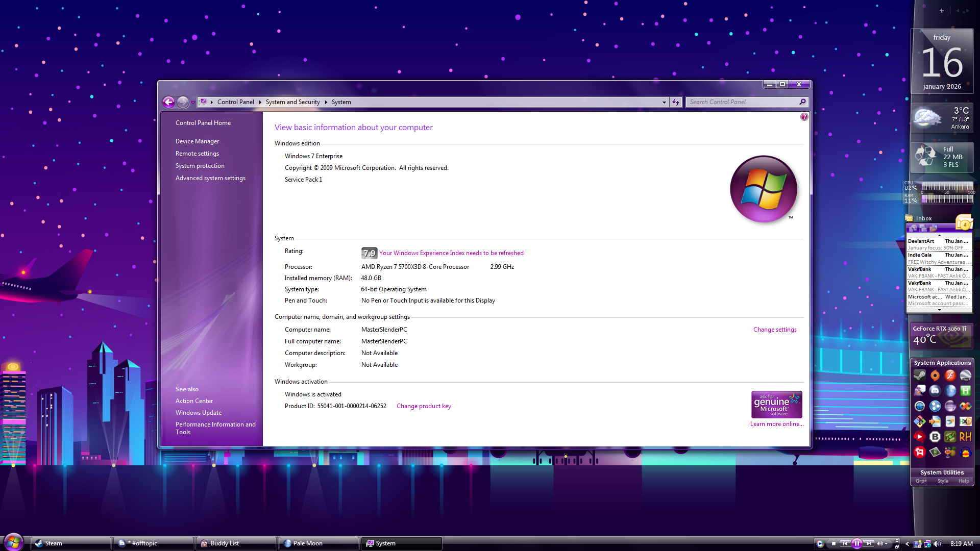980x551 pixels.
Task: Pause playback in Windows Media Player toolbar
Action: click(857, 544)
